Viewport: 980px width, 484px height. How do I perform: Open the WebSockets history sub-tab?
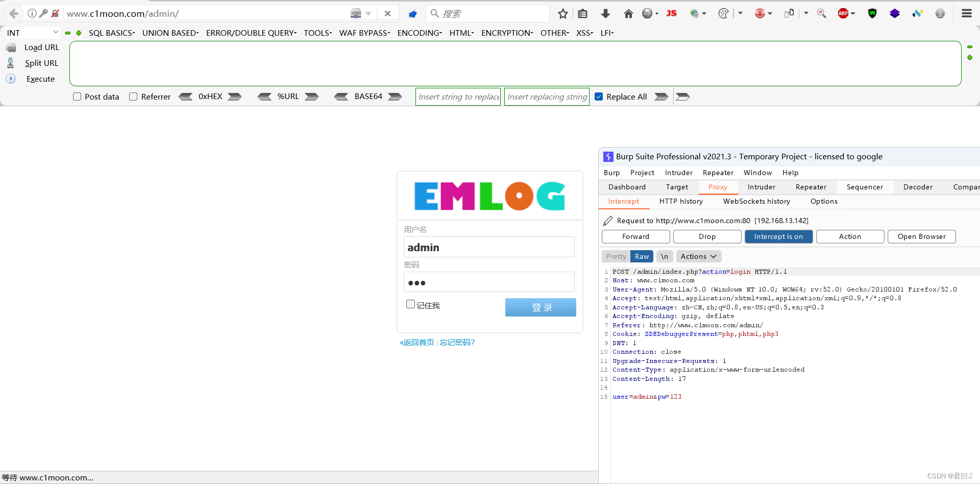756,201
